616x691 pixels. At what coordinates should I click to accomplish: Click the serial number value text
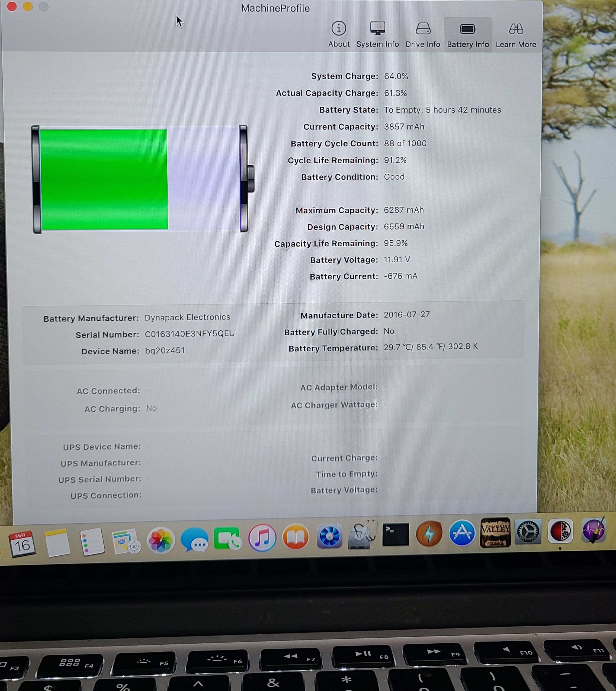point(190,334)
